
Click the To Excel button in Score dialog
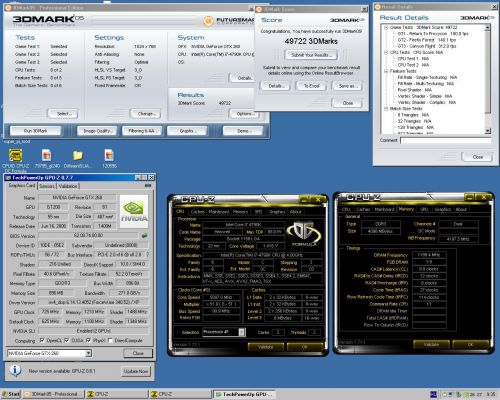[312, 86]
